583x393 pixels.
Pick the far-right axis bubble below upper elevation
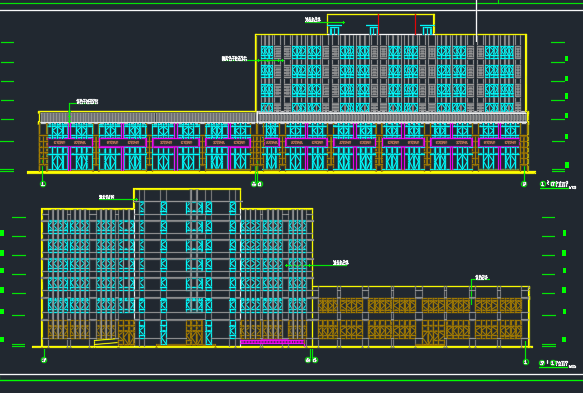[524, 184]
